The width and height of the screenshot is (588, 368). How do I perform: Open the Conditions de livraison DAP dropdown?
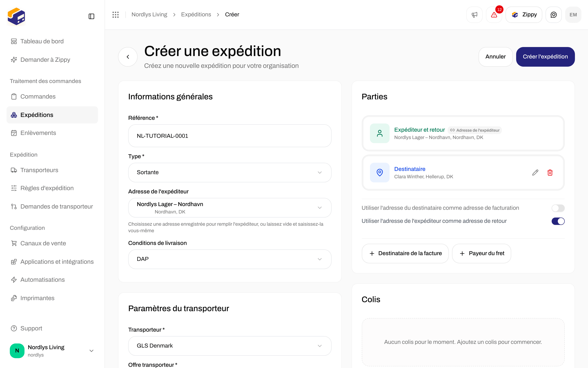click(x=230, y=259)
